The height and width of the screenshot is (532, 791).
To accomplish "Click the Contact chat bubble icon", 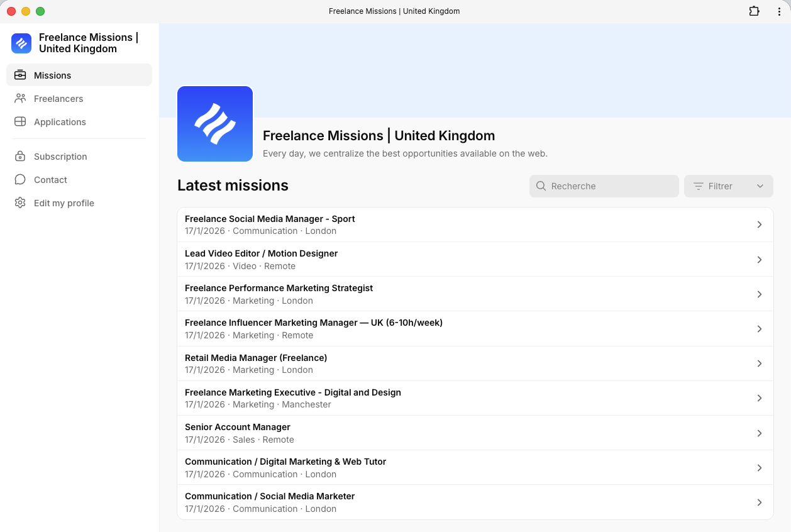I will click(20, 179).
